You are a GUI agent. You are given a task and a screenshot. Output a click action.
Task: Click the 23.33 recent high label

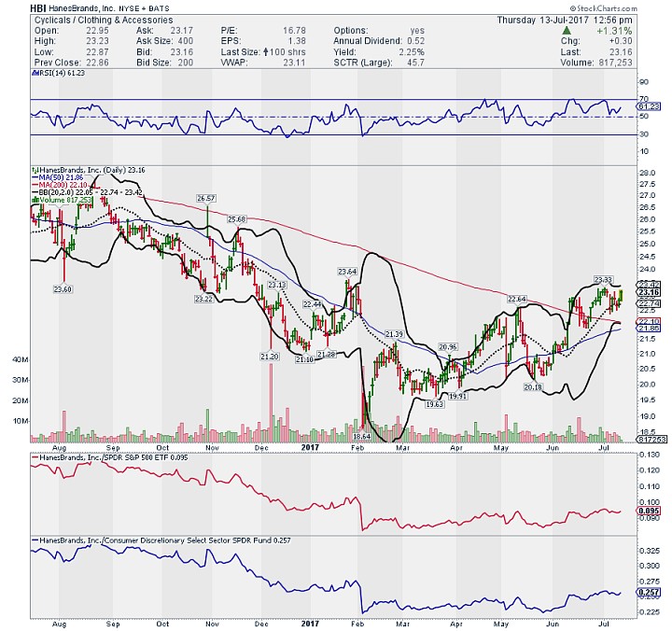click(x=603, y=280)
